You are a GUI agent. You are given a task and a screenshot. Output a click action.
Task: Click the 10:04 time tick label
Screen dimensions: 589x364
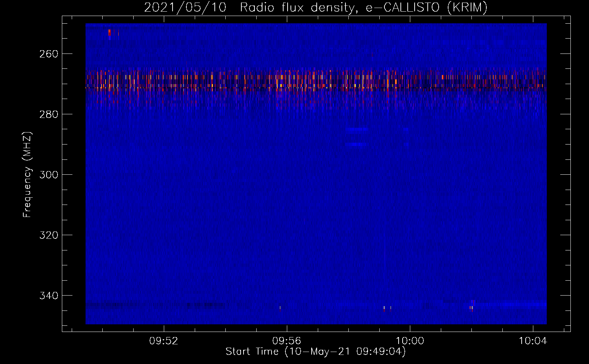click(533, 341)
